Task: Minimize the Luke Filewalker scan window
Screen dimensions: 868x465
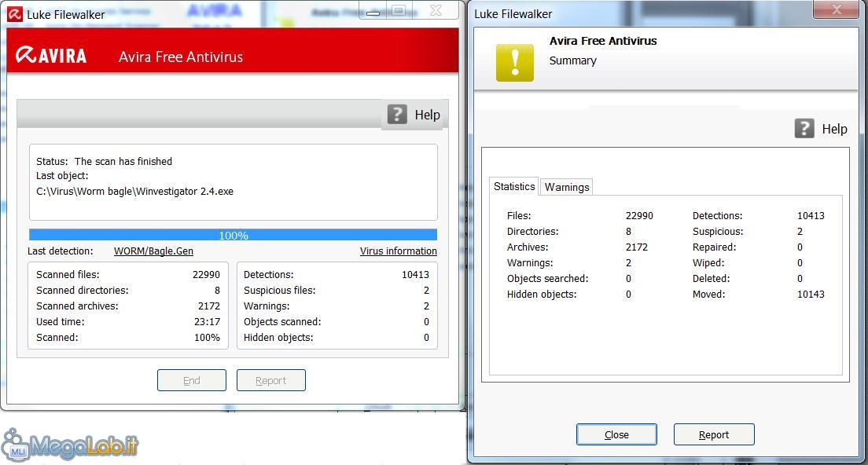Action: (x=373, y=10)
